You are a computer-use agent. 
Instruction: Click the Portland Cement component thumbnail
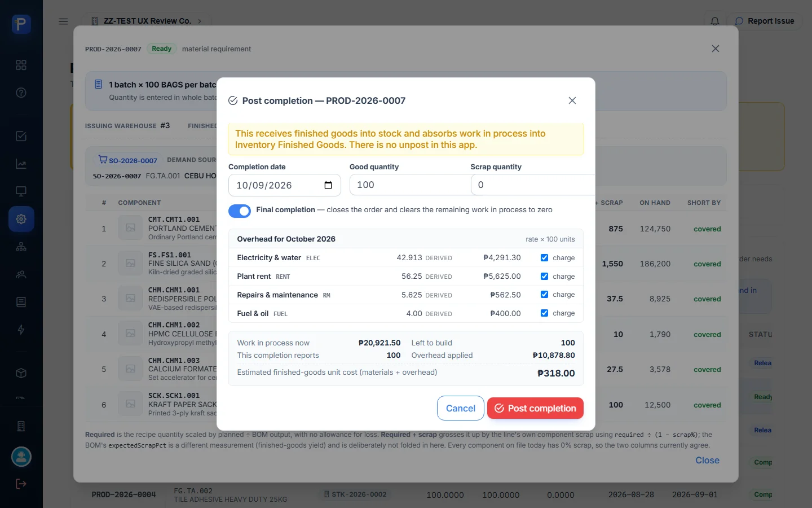click(130, 228)
